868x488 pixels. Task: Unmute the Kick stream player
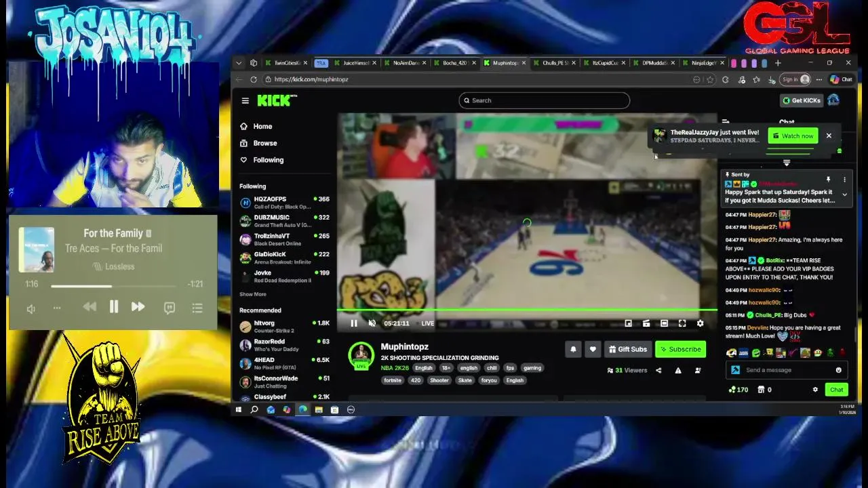tap(372, 323)
